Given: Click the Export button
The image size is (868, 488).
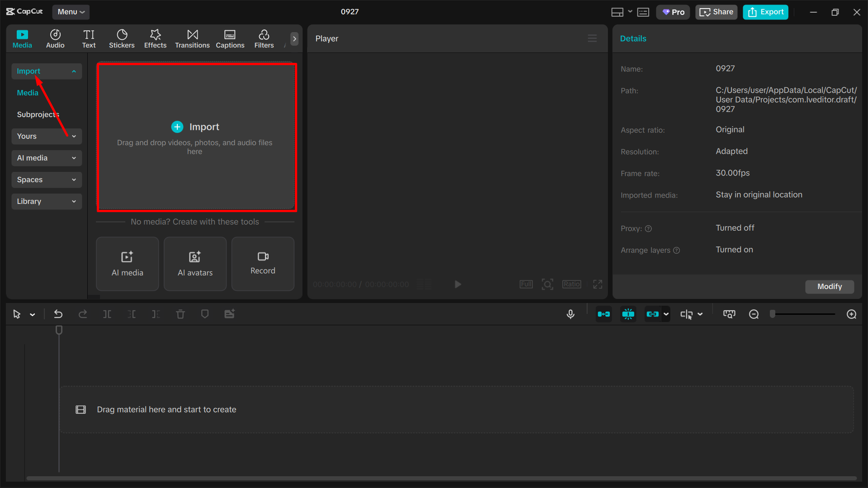Looking at the screenshot, I should point(765,12).
